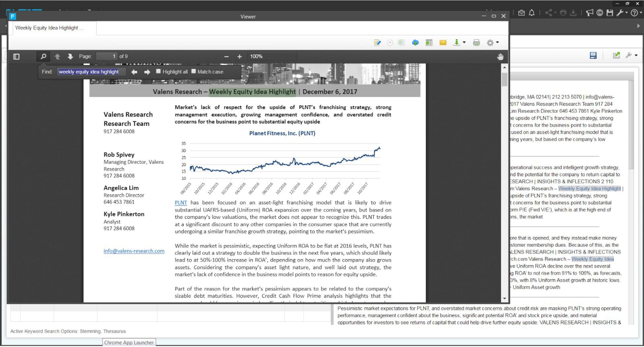
Task: Enable the Match case checkbox
Action: tap(194, 71)
